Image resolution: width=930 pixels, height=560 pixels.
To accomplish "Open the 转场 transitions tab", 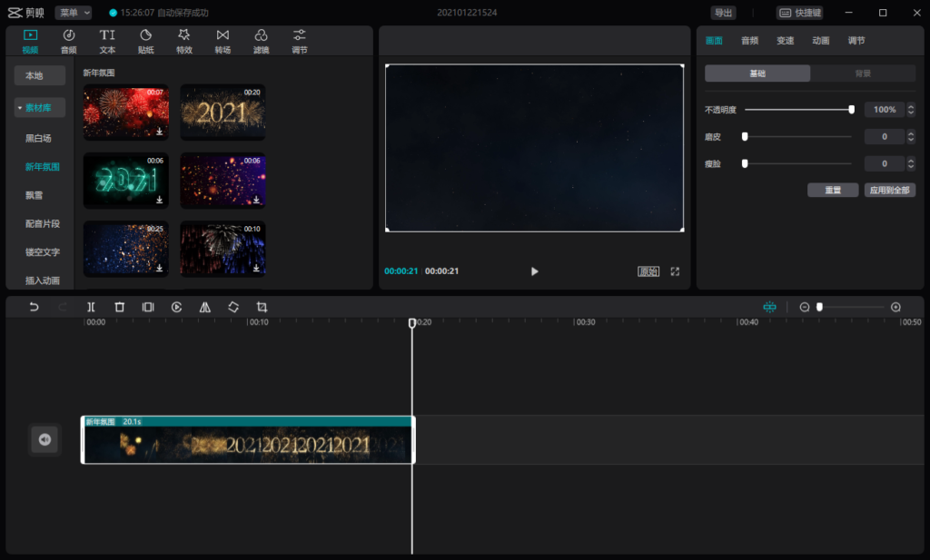I will pyautogui.click(x=223, y=41).
